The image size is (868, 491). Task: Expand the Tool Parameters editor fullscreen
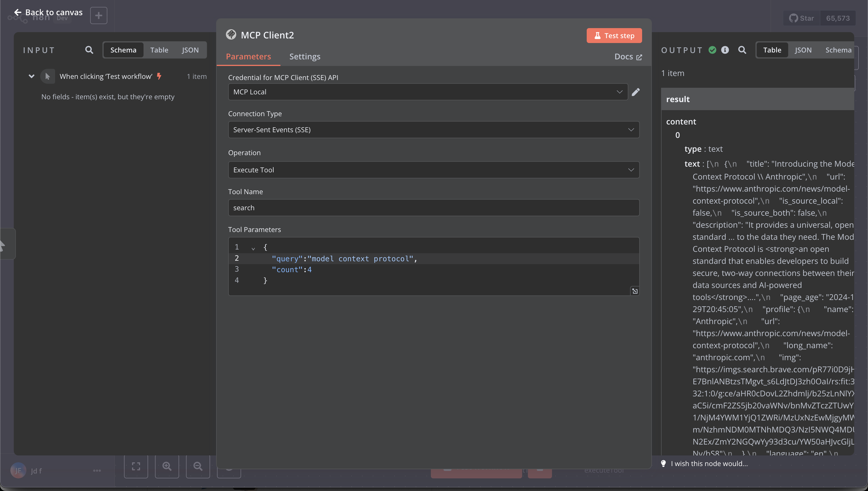tap(634, 291)
